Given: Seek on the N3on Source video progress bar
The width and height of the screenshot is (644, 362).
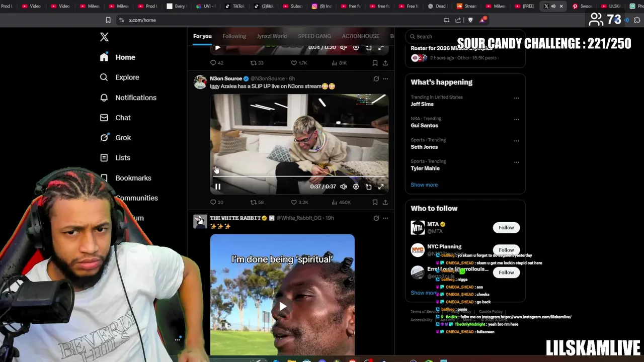Looking at the screenshot, I should 299,176.
